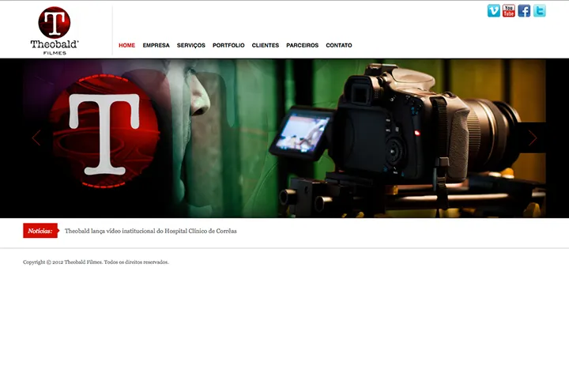Viewport: 569px width, 392px height.
Task: Click the Theobald Filmes header logo
Action: click(x=55, y=31)
